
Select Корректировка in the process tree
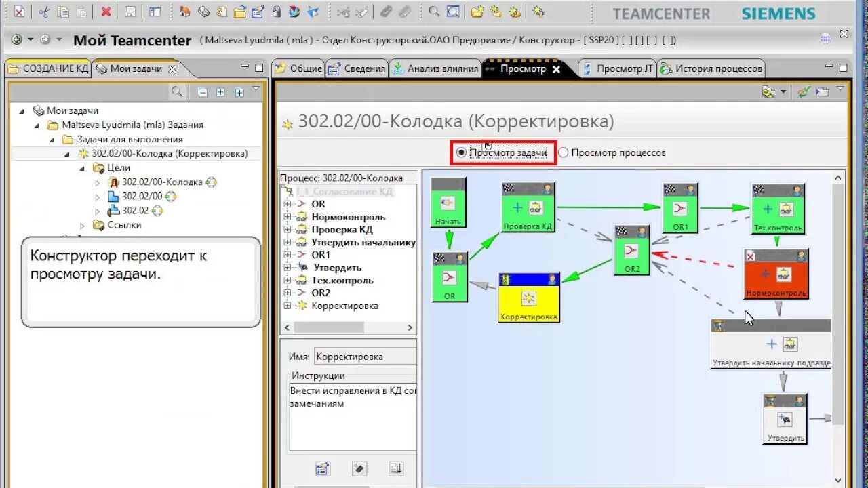[x=344, y=306]
